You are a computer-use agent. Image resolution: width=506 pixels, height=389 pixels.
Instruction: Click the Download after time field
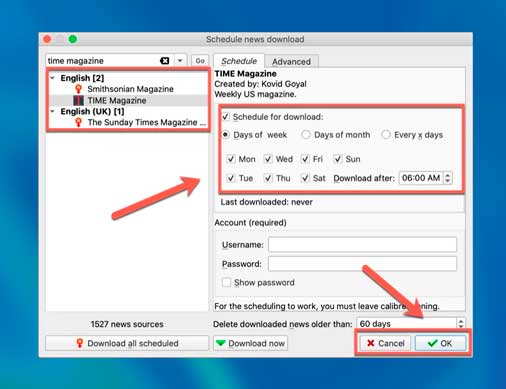(421, 178)
